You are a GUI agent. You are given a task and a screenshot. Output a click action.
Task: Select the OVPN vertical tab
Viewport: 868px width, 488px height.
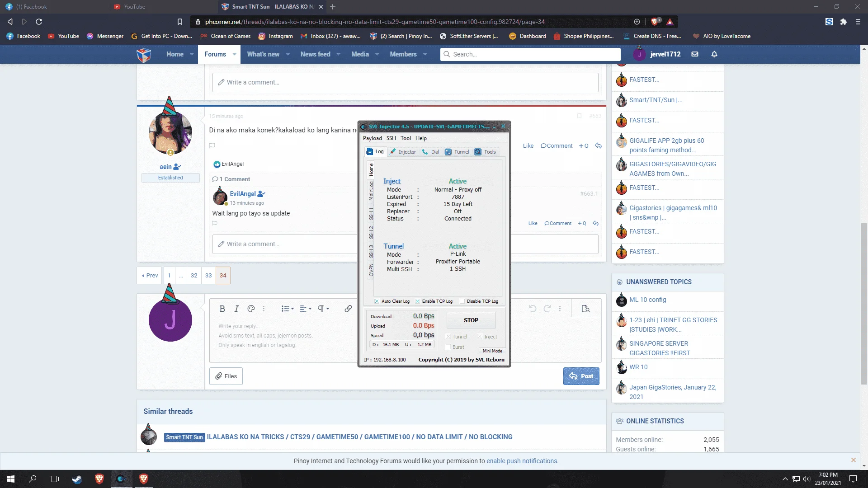pyautogui.click(x=371, y=270)
